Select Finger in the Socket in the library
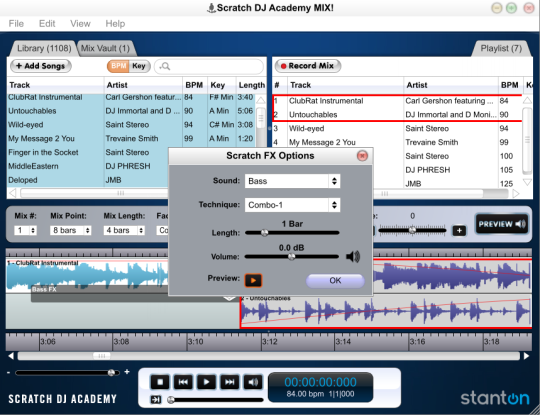This screenshot has width=540, height=415. [88, 152]
